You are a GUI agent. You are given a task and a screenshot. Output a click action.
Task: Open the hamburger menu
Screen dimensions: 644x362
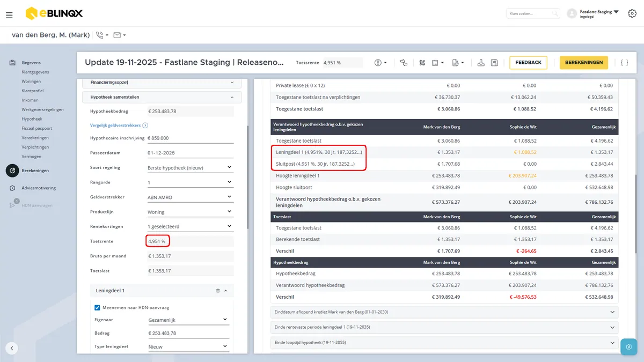[9, 15]
